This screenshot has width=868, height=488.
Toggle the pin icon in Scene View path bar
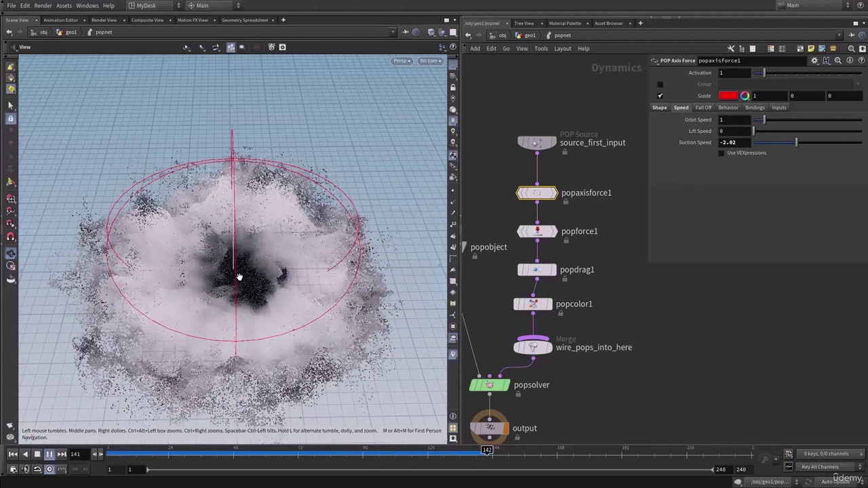coord(405,32)
